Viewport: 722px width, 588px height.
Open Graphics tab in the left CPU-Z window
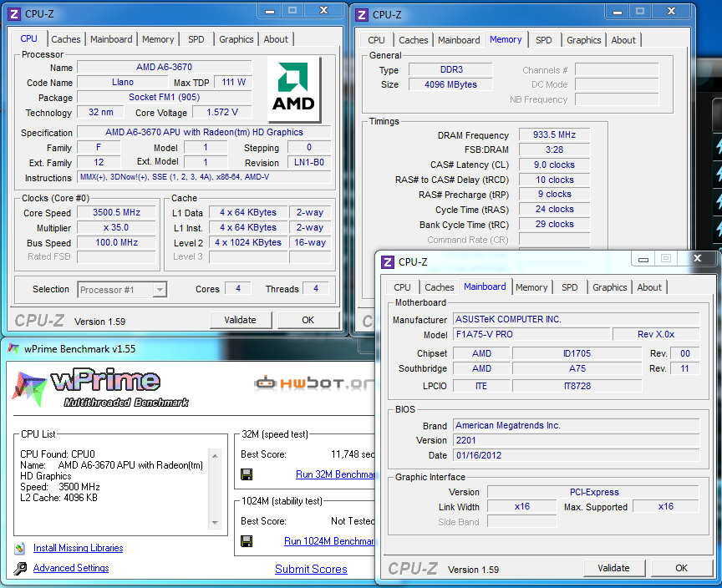coord(236,39)
